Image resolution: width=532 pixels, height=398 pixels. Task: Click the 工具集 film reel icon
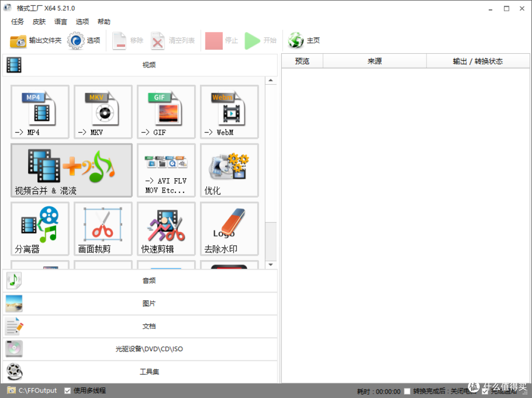click(14, 371)
